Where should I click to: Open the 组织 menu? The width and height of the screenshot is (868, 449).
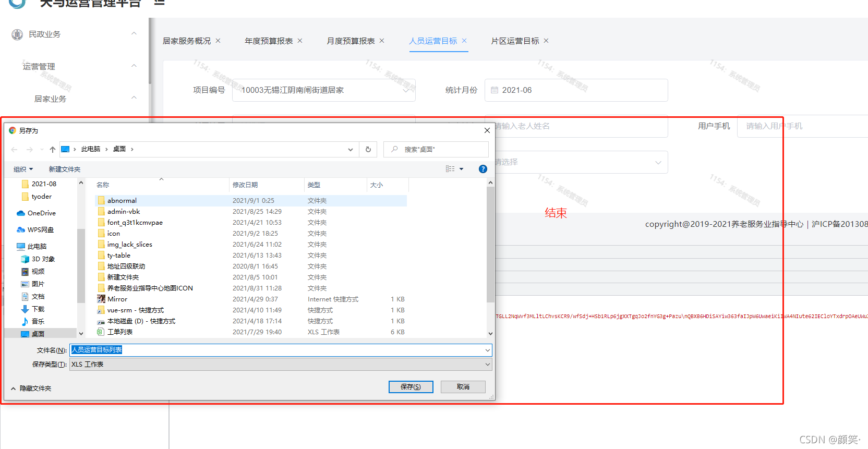click(23, 169)
